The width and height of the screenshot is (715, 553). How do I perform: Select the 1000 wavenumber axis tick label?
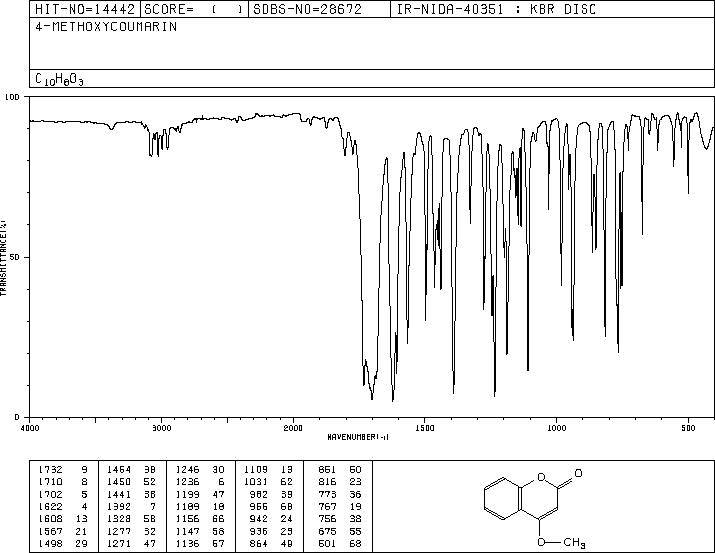pyautogui.click(x=556, y=428)
